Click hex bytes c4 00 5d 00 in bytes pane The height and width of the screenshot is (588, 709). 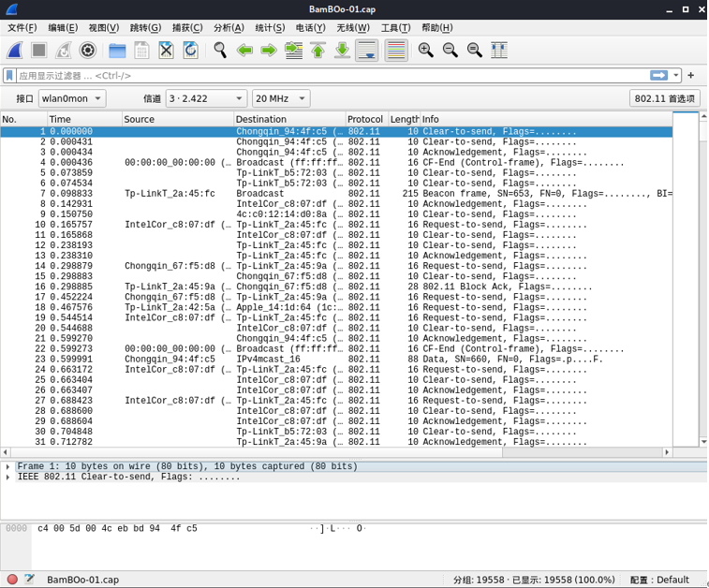(66, 528)
